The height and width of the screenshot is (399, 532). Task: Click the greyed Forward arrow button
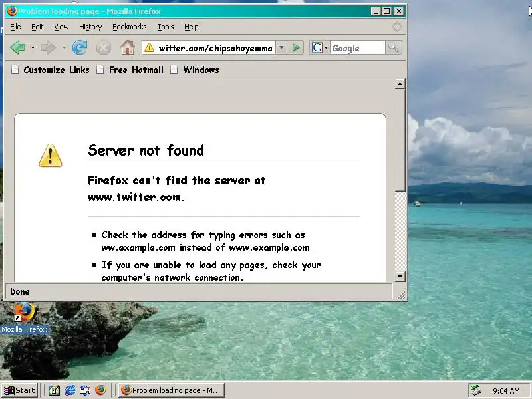click(x=48, y=47)
